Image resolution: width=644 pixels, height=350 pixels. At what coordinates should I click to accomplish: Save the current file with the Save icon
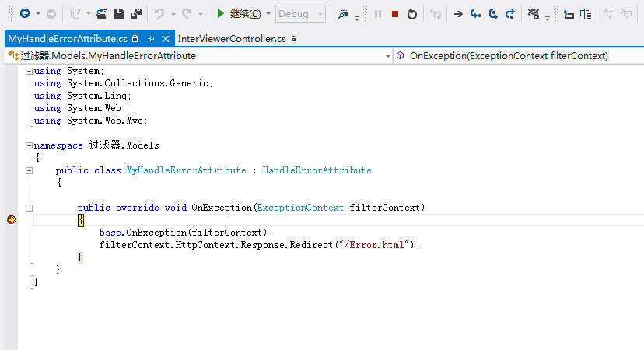119,14
